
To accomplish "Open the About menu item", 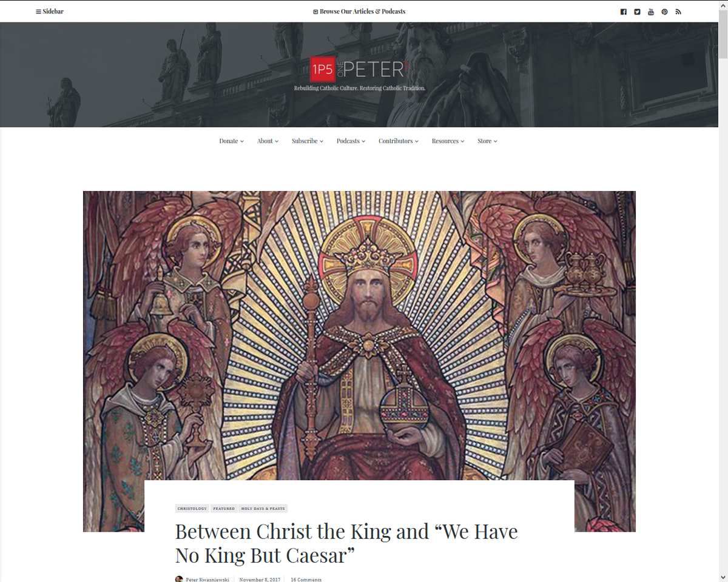I will click(268, 141).
